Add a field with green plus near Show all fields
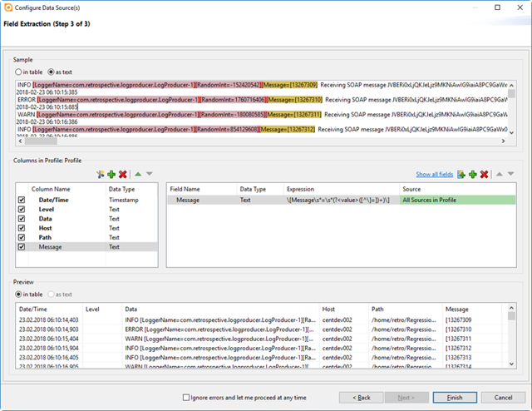The width and height of the screenshot is (532, 411). [x=473, y=174]
